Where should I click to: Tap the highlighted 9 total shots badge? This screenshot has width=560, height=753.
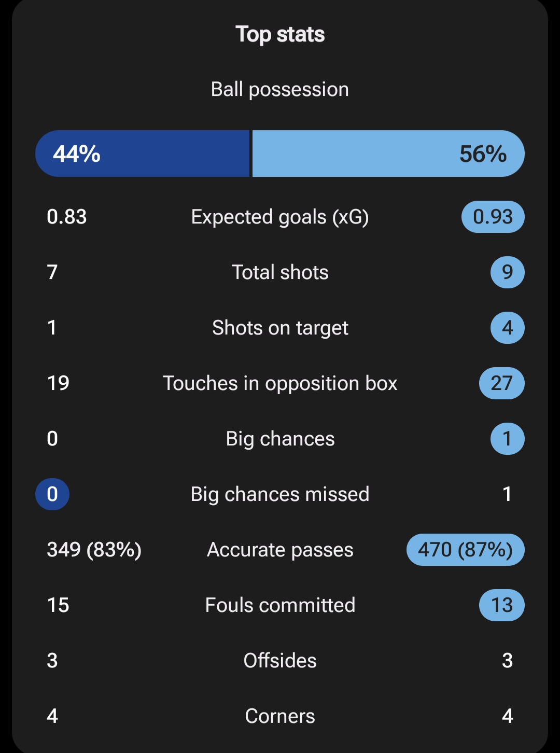[x=508, y=272]
